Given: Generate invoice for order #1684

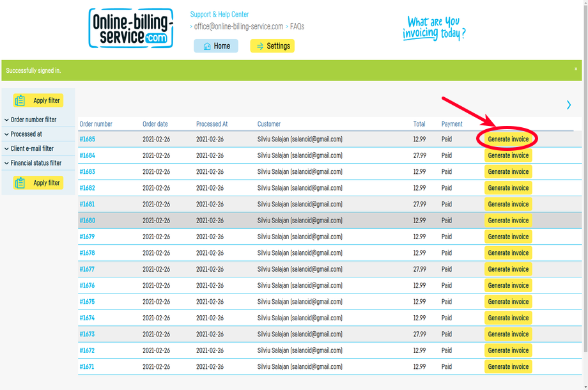Looking at the screenshot, I should click(x=508, y=155).
